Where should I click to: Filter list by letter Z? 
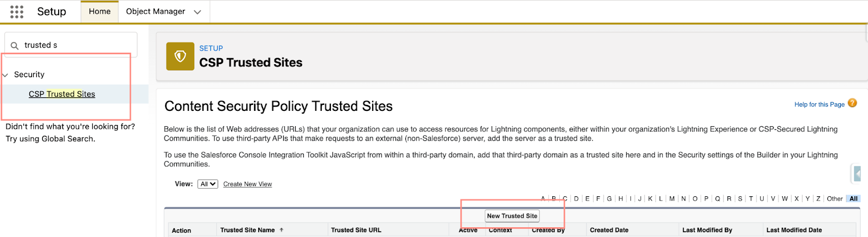[x=818, y=199]
